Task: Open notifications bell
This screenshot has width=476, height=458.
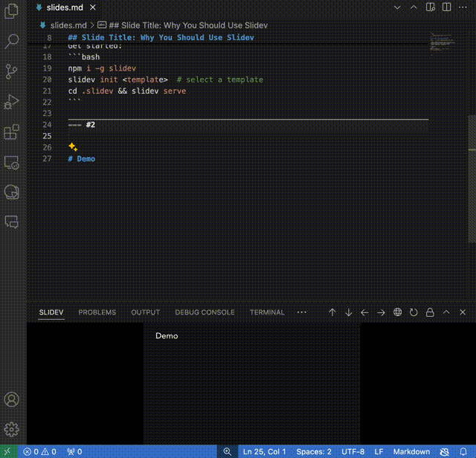Action: (463, 451)
